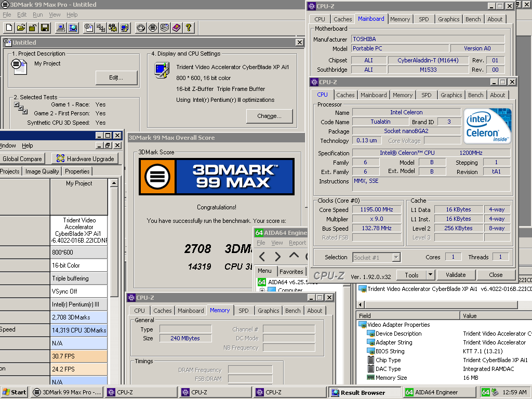Click AIDA64 forward navigation arrow
The image size is (532, 399).
277,257
